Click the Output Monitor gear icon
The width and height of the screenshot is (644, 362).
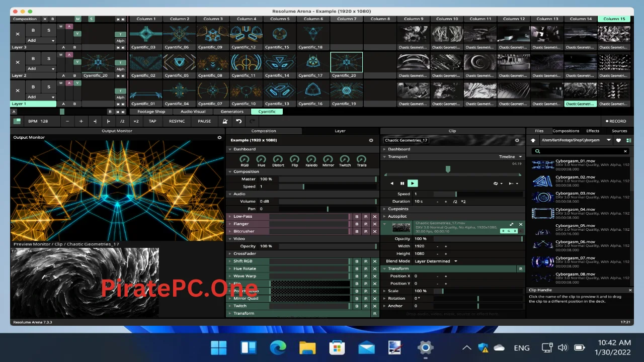(x=219, y=137)
